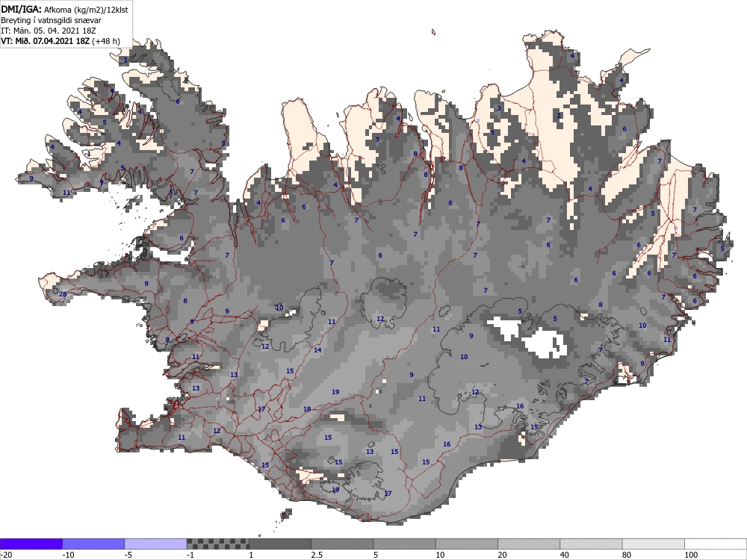Click the checkered -1 to 1 legend swatch
The height and width of the screenshot is (560, 747).
tap(217, 544)
